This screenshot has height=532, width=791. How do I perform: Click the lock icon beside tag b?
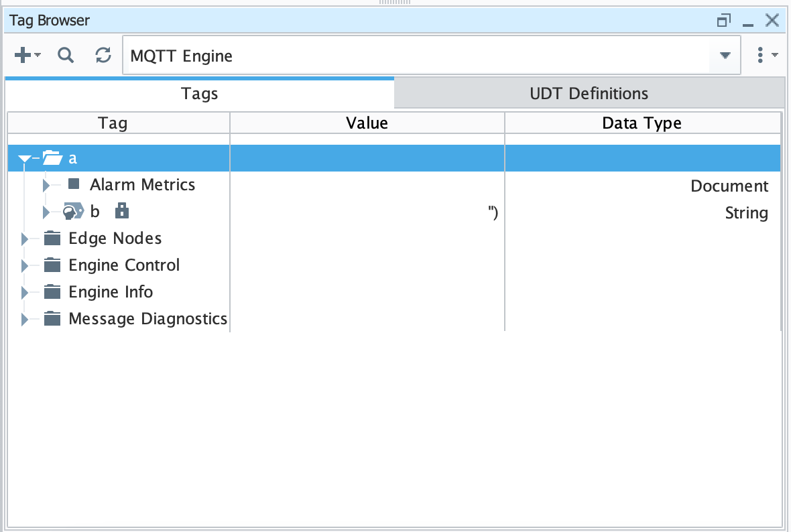point(121,212)
